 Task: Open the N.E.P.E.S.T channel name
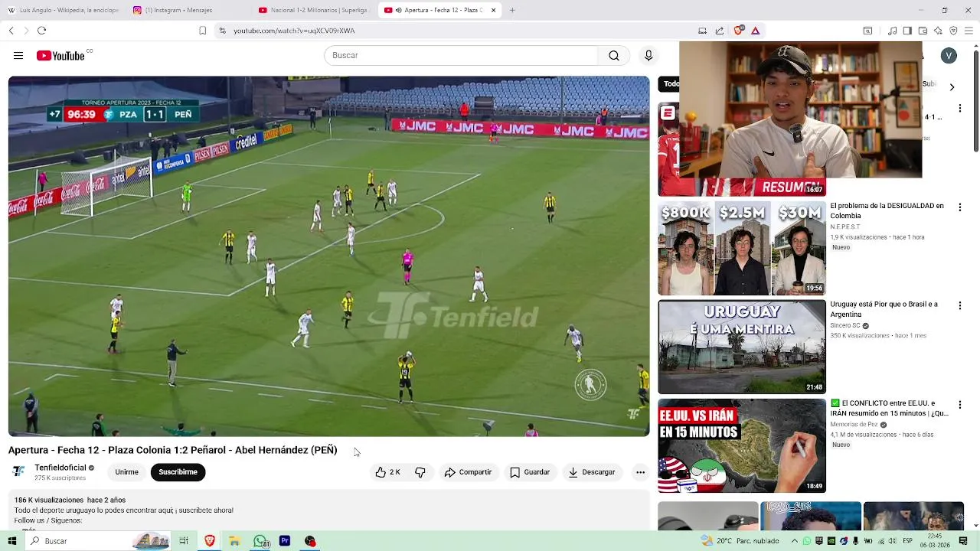pos(845,227)
